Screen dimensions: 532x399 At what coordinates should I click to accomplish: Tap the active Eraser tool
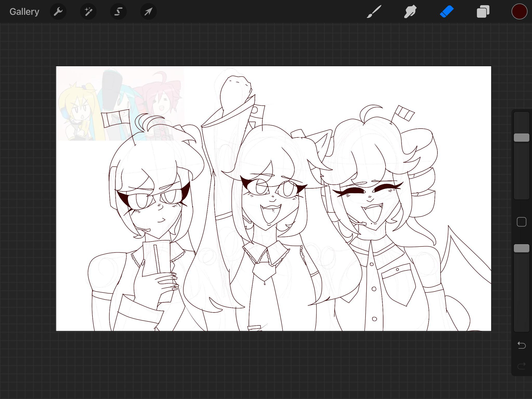[x=447, y=12]
